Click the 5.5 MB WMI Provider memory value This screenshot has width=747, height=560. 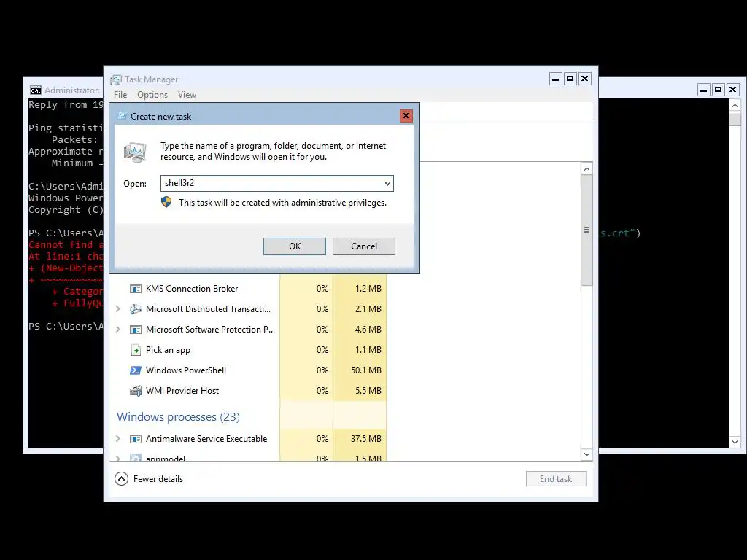pyautogui.click(x=368, y=391)
